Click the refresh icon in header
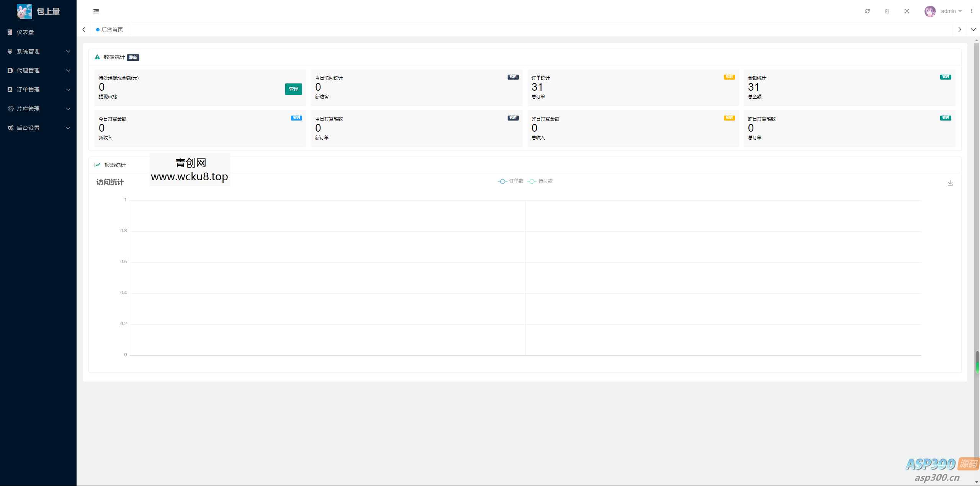Screen dimensions: 980x486 tap(867, 11)
